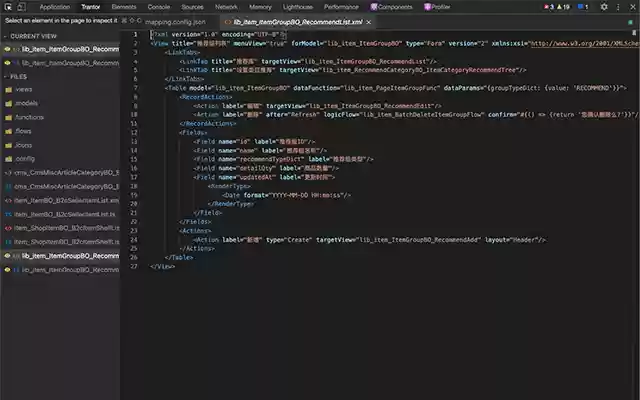Viewport: 640px width, 400px height.
Task: Open the Sources tab
Action: click(192, 7)
